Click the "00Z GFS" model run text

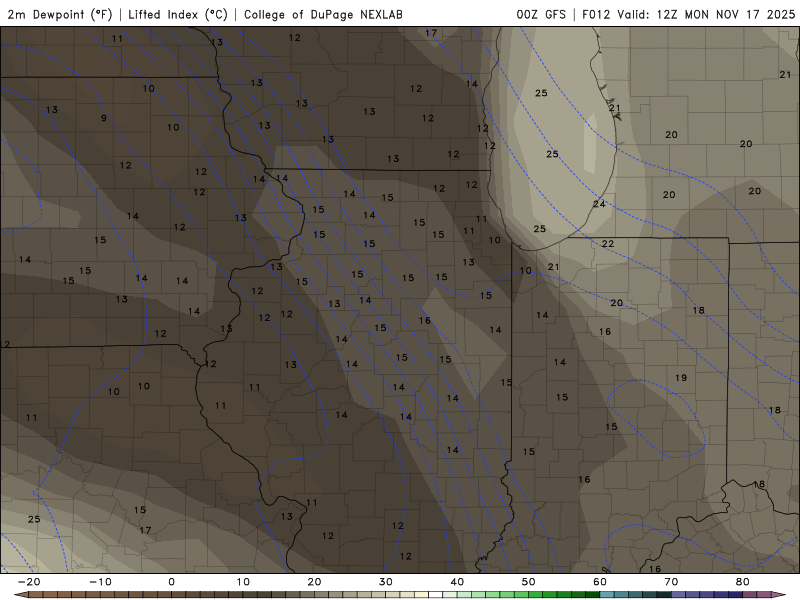[x=541, y=14]
